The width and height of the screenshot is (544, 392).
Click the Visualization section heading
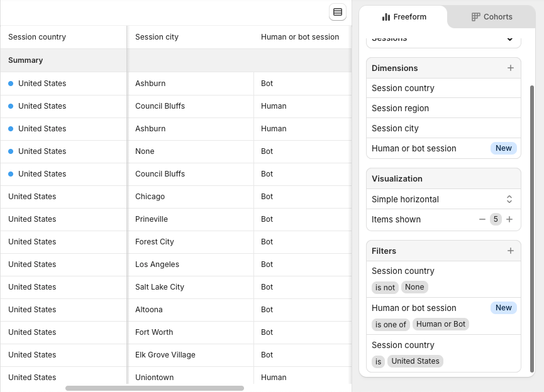(x=397, y=179)
